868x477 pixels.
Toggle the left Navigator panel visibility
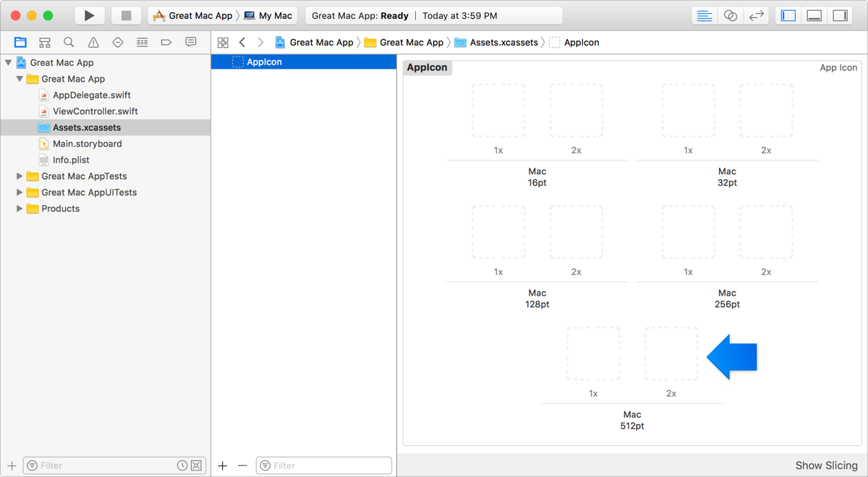[x=788, y=15]
